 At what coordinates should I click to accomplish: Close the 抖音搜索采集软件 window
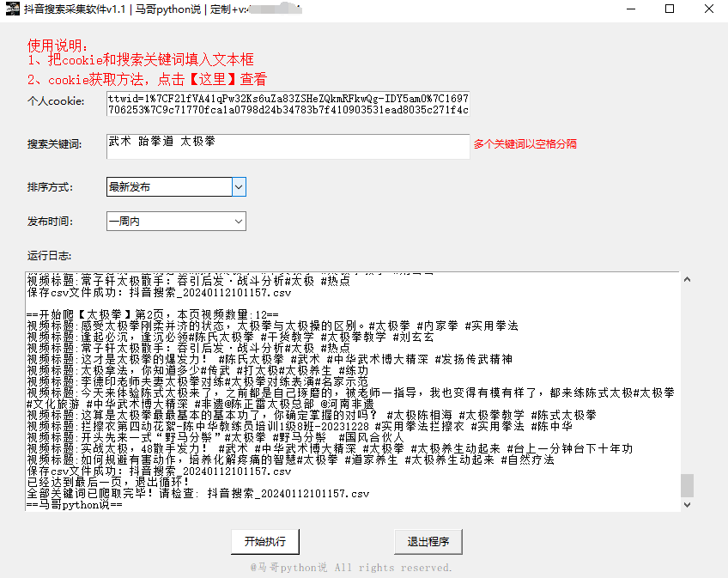click(x=708, y=9)
